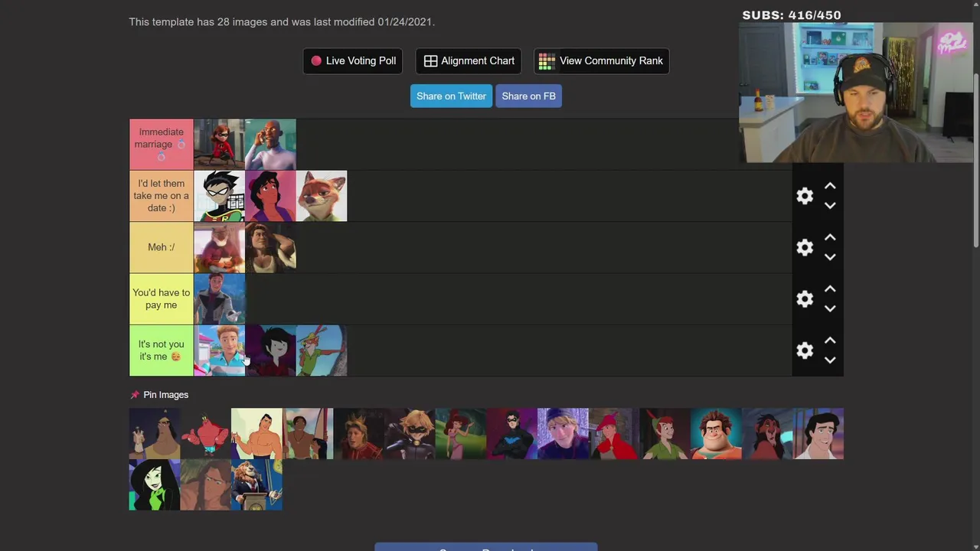Click the 'Pin Images' label
980x551 pixels.
[165, 395]
